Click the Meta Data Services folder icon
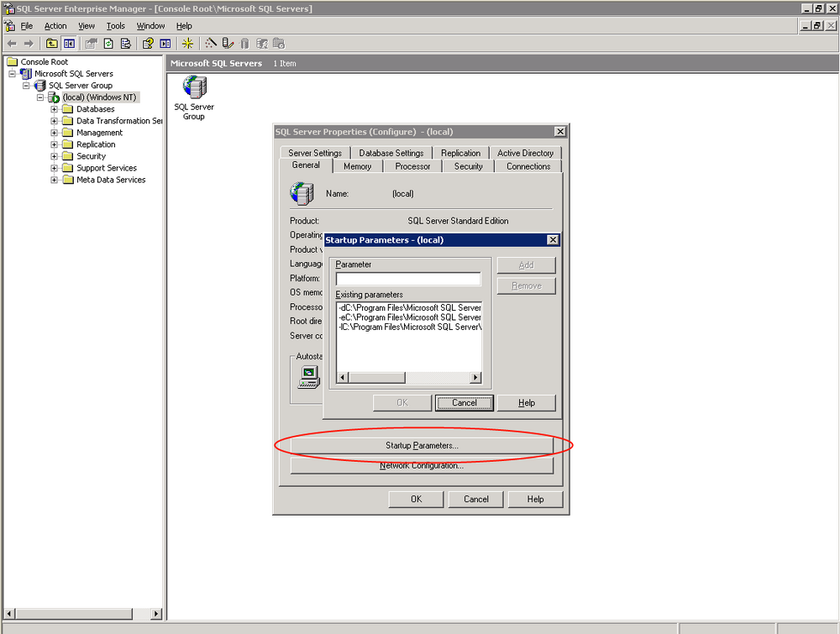 point(67,180)
